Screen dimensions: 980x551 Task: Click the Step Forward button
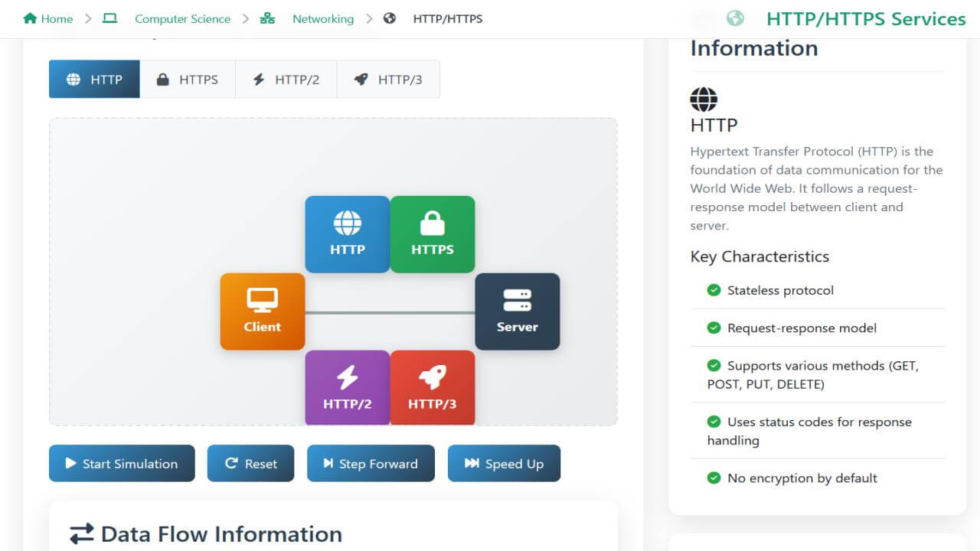[371, 463]
